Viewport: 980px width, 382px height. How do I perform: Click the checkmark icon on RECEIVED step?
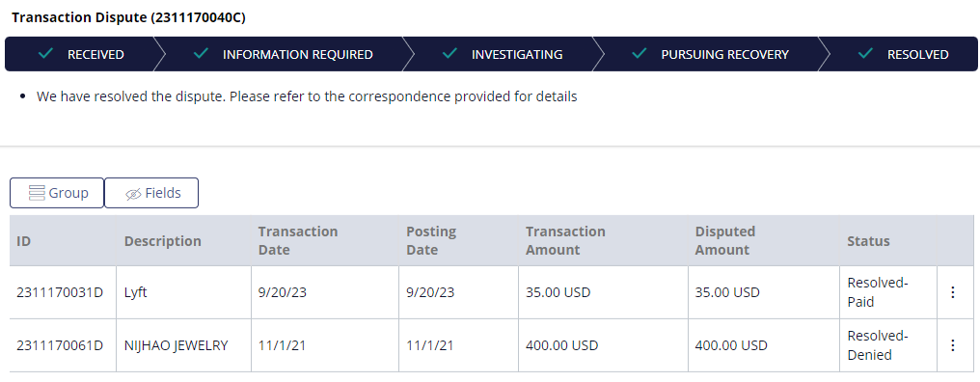click(45, 54)
